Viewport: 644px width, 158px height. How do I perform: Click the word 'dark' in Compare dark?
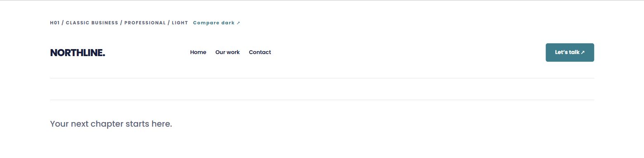click(x=228, y=23)
